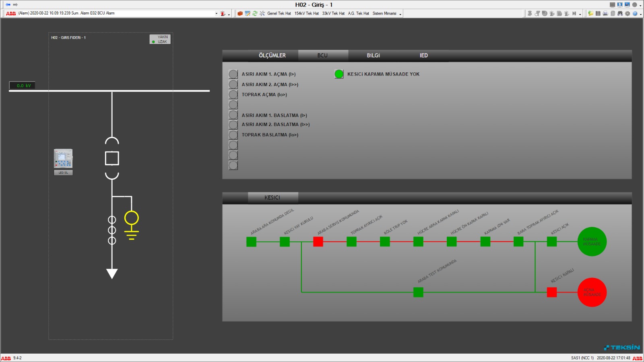
Task: Click the printer icon in toolbar
Action: click(605, 14)
